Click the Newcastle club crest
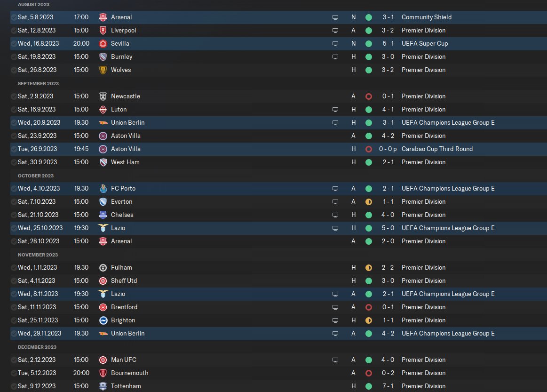Screen dimensions: 547x392 coord(103,96)
